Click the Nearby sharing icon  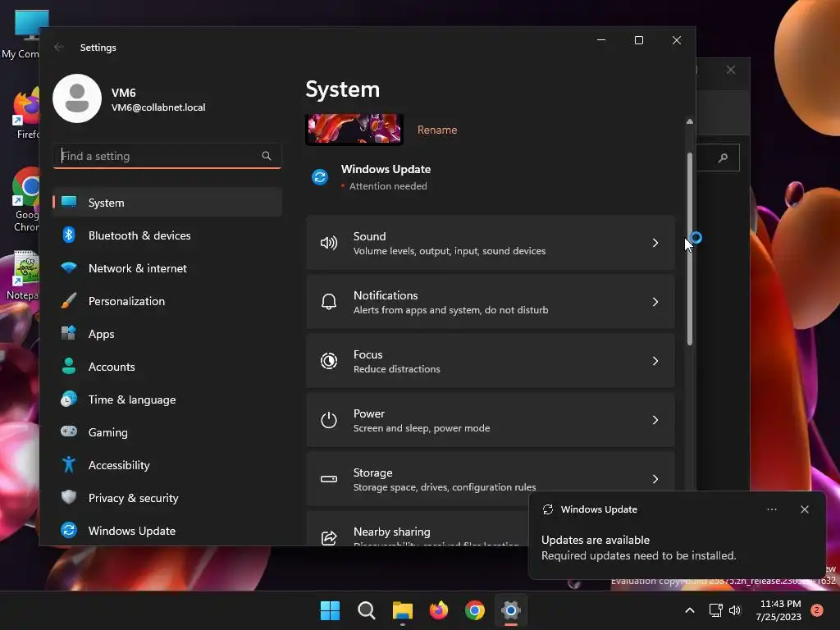pos(329,537)
